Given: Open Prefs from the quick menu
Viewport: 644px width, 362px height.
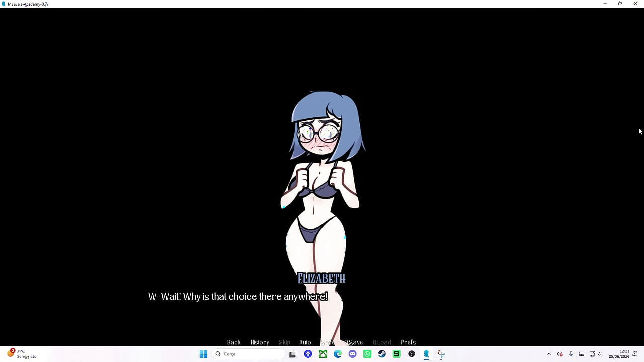Looking at the screenshot, I should tap(408, 342).
